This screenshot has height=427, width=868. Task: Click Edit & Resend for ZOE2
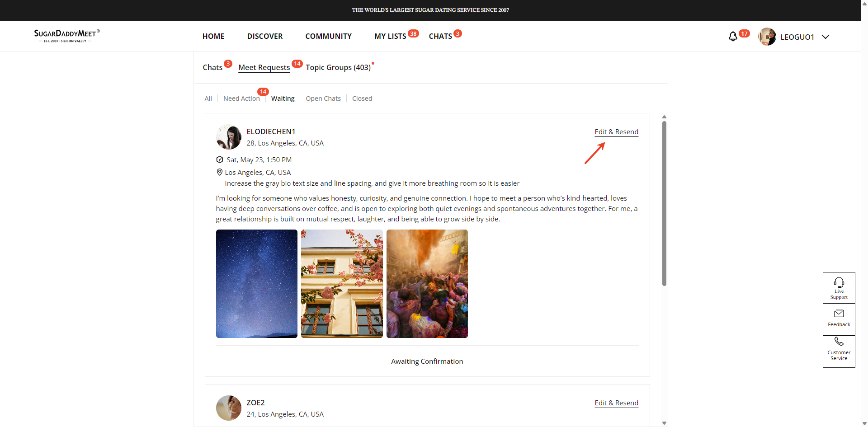tap(617, 403)
